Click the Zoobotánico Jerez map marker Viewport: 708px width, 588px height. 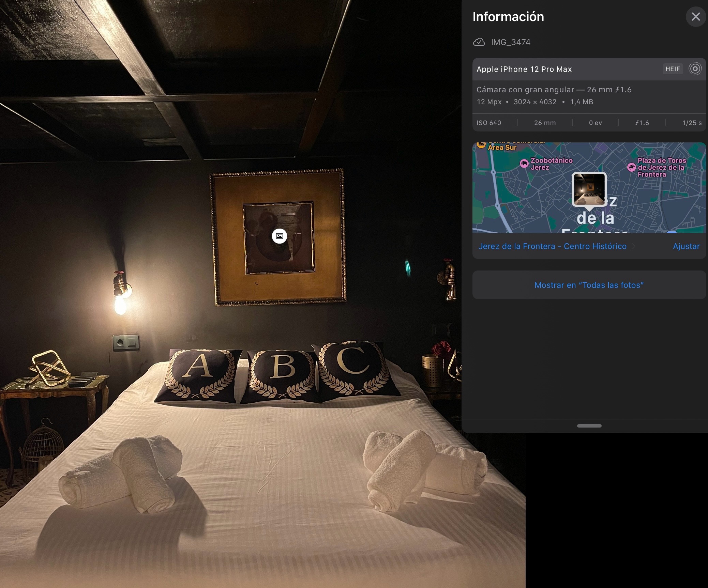point(524,164)
